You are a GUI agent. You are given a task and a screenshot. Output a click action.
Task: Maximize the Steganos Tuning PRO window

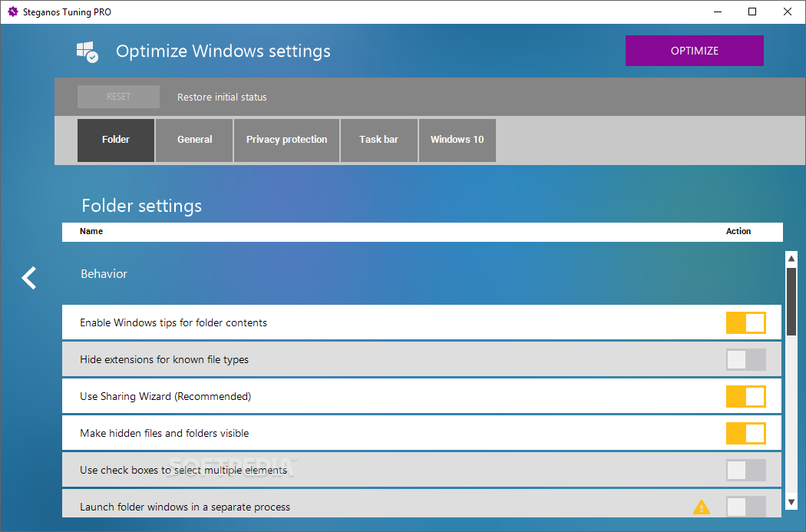tap(752, 12)
